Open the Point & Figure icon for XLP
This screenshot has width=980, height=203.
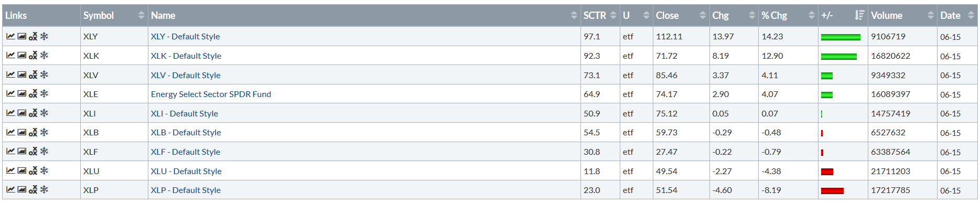point(33,190)
